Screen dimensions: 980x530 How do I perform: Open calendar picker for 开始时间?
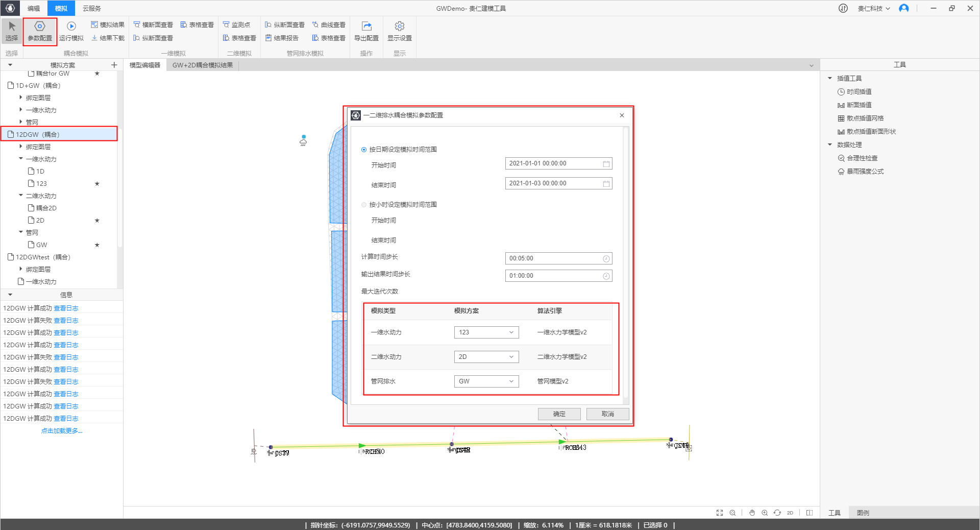(606, 164)
